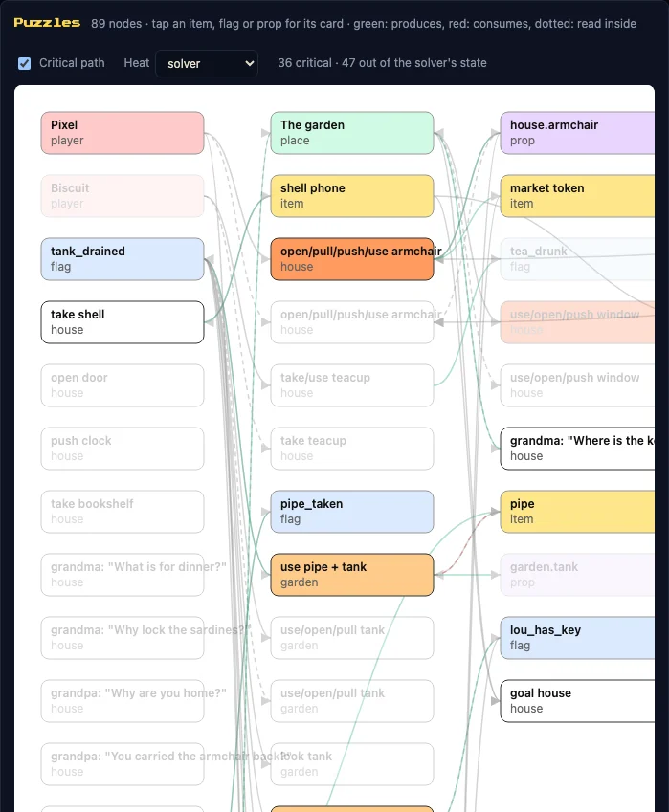669x812 pixels.
Task: Open the pipe_taken flag card
Action: point(352,512)
